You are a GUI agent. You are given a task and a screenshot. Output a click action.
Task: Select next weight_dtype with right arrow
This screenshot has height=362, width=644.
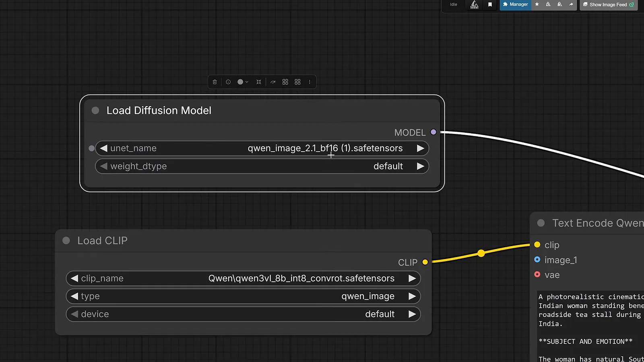tap(421, 166)
